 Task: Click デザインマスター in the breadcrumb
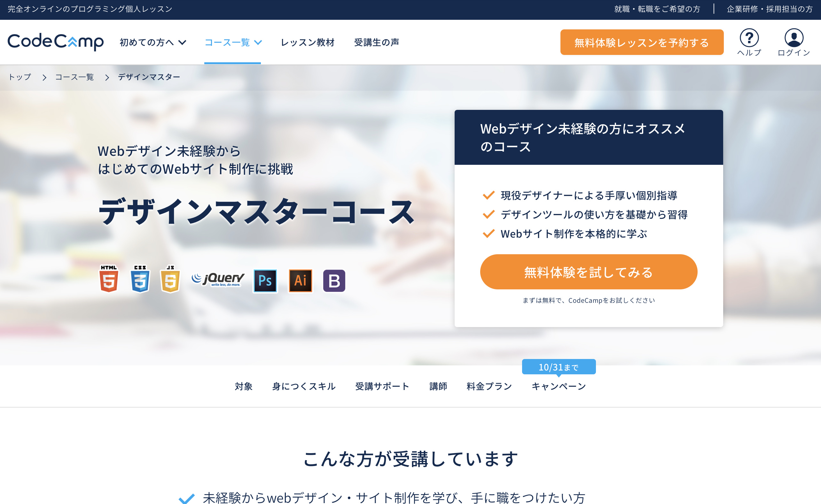pos(149,77)
